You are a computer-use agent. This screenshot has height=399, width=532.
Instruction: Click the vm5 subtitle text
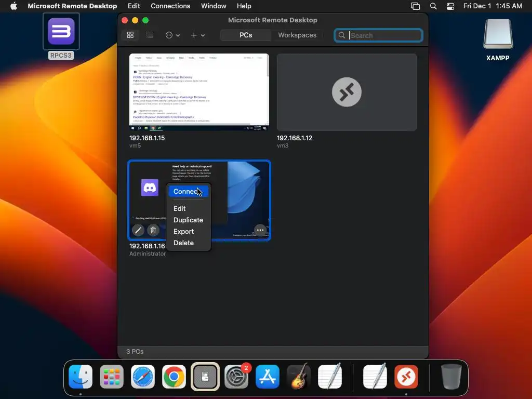(x=135, y=145)
